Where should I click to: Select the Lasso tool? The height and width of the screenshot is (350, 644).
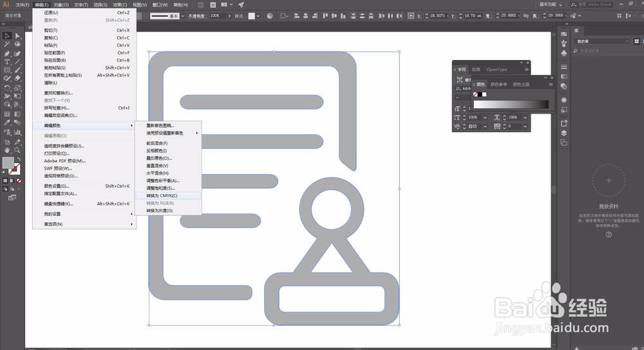point(17,44)
